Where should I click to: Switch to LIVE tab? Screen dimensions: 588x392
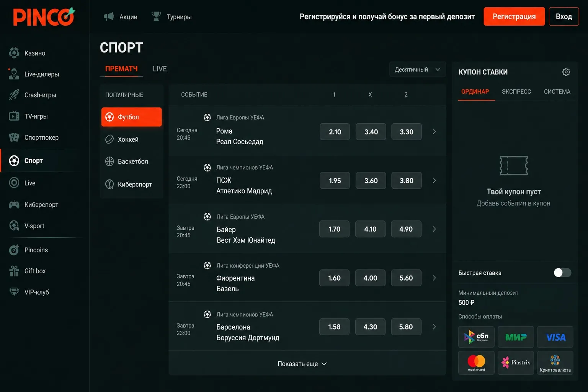click(160, 69)
